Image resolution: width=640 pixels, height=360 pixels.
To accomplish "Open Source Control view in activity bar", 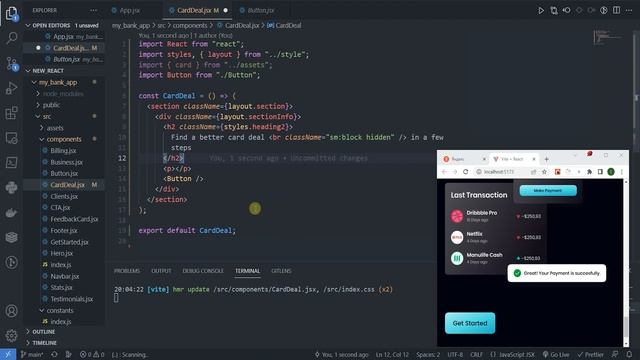I will pyautogui.click(x=11, y=63).
